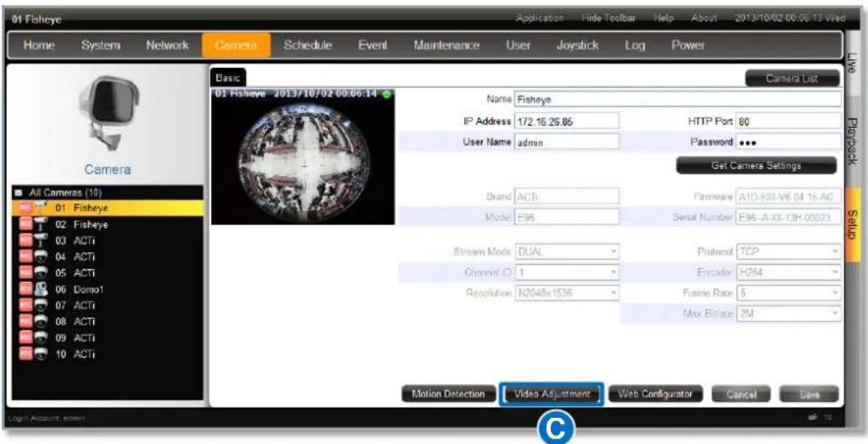868x444 pixels.
Task: Collapse the All Cameras tree node
Action: (x=18, y=193)
